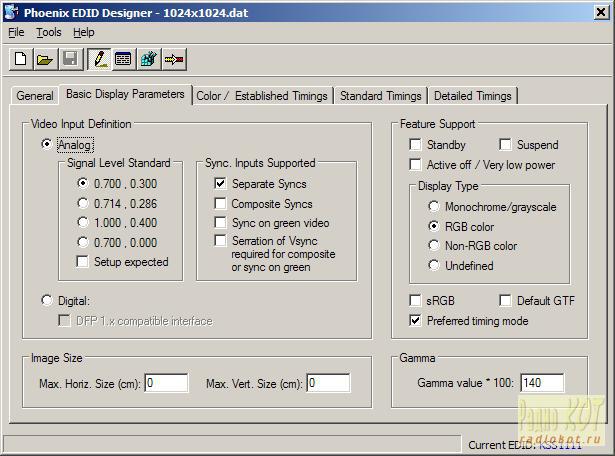Enable the Composite Syncs checkbox

(220, 203)
